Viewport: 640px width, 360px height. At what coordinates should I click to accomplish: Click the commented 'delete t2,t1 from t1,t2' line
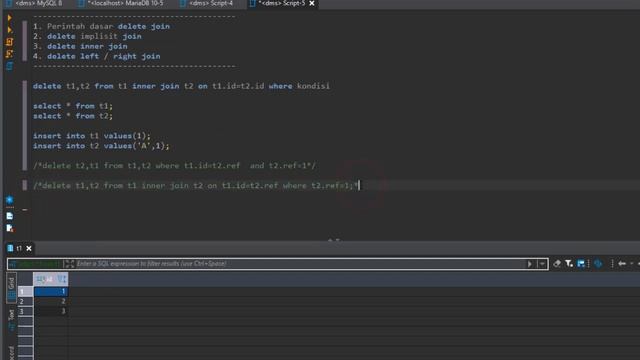click(x=174, y=166)
